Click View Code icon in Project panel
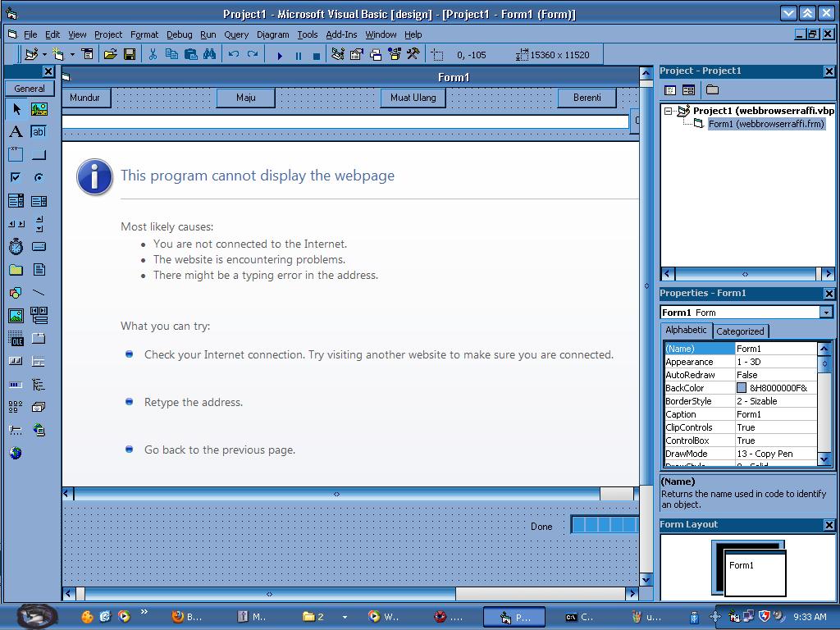This screenshot has height=630, width=840. [670, 90]
